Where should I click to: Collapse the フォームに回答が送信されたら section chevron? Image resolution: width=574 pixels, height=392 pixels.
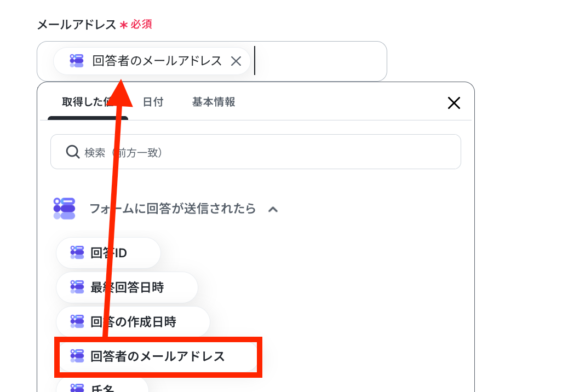point(273,209)
